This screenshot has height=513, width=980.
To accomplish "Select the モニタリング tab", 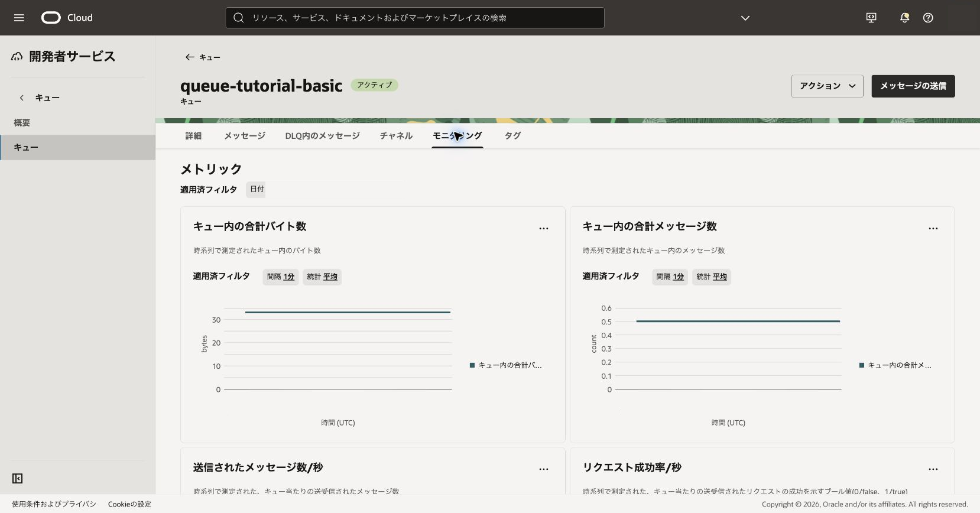I will 457,136.
